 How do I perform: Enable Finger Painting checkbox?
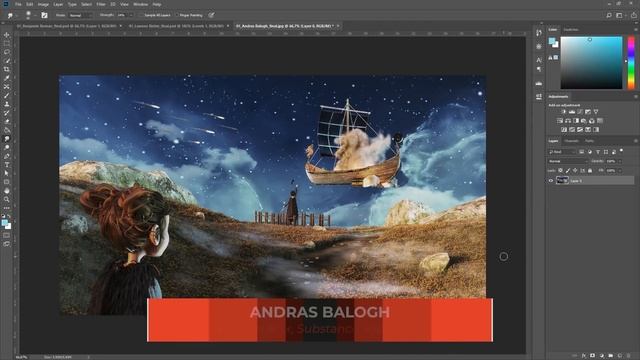click(177, 15)
